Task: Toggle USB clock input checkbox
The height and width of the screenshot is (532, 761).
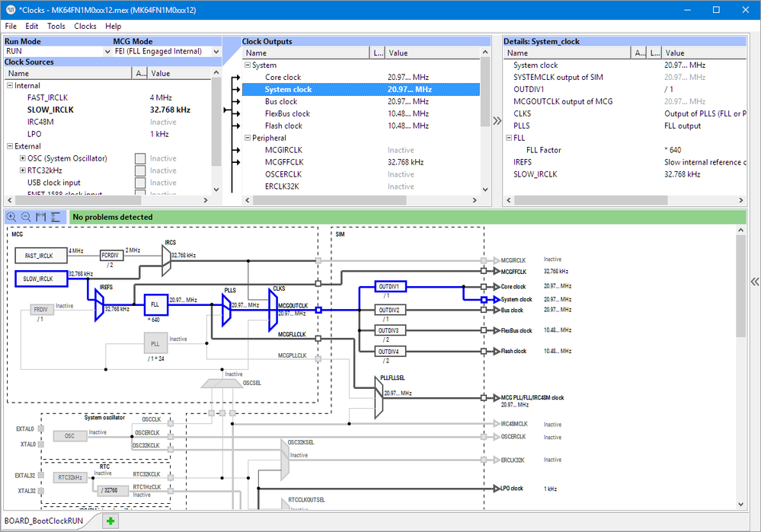Action: [140, 183]
